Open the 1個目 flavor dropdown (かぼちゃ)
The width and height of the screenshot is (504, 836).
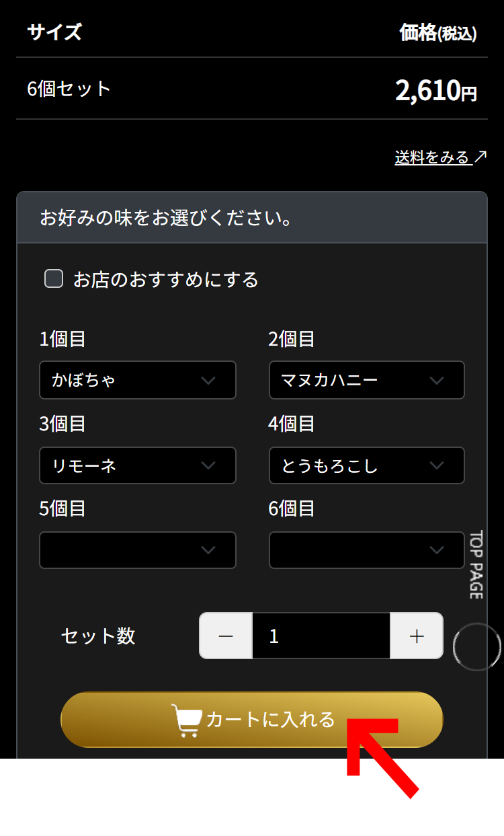[x=137, y=380]
